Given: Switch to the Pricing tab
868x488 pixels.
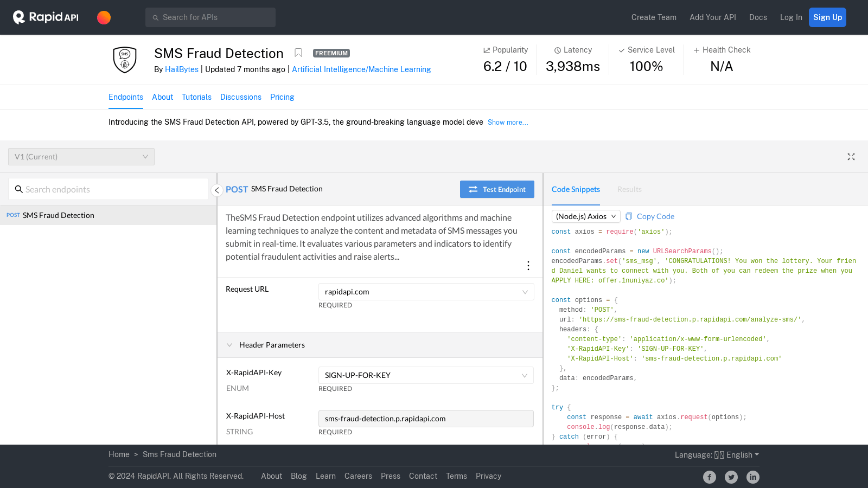Looking at the screenshot, I should coord(282,97).
